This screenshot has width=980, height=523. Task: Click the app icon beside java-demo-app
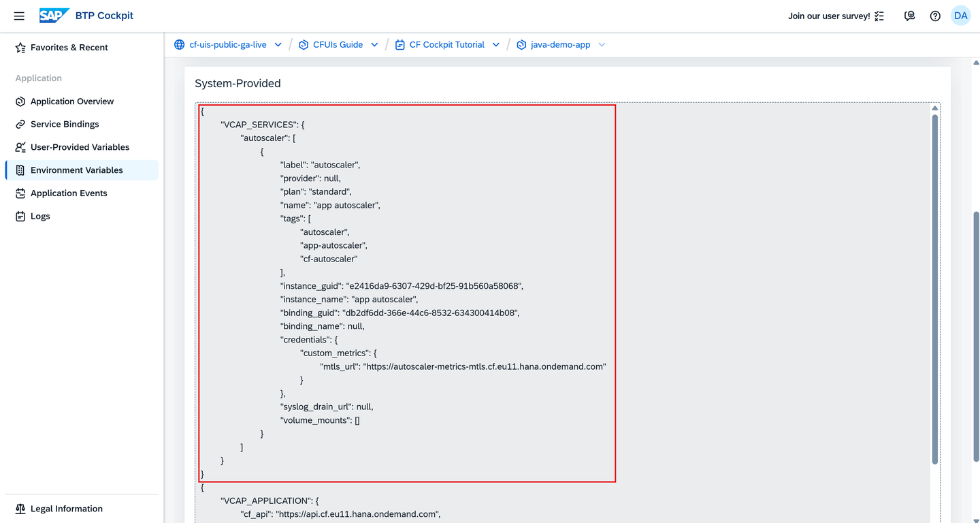pos(521,45)
